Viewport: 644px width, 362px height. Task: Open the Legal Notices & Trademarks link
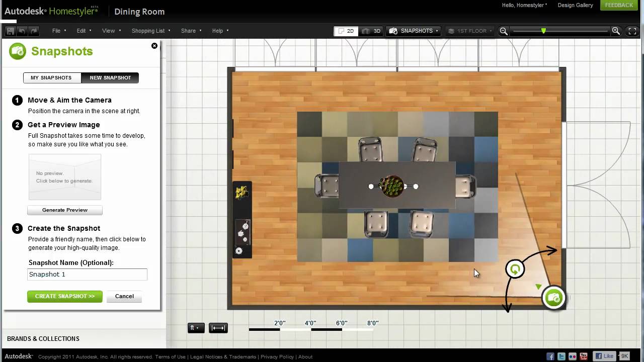coord(222,356)
